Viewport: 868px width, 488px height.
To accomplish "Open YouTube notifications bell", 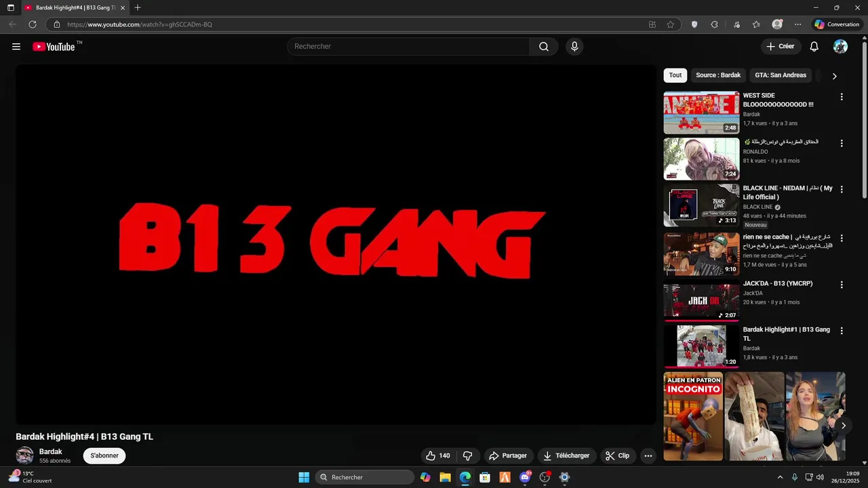I will tap(814, 47).
